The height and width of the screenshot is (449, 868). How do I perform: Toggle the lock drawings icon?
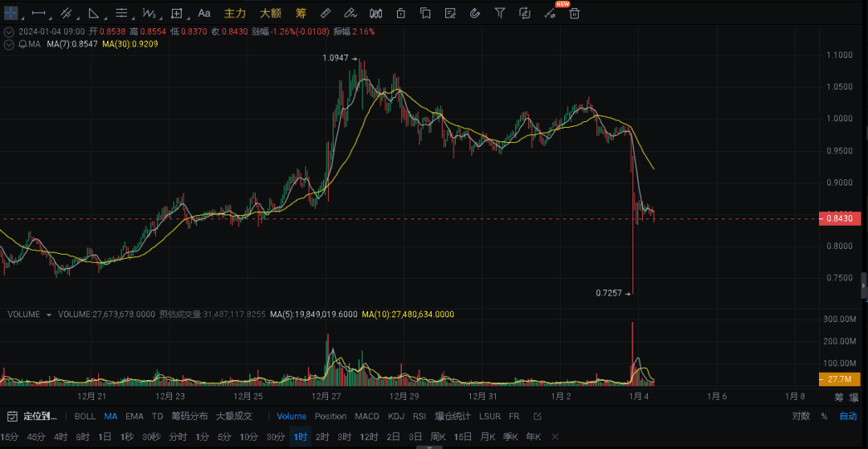point(401,13)
